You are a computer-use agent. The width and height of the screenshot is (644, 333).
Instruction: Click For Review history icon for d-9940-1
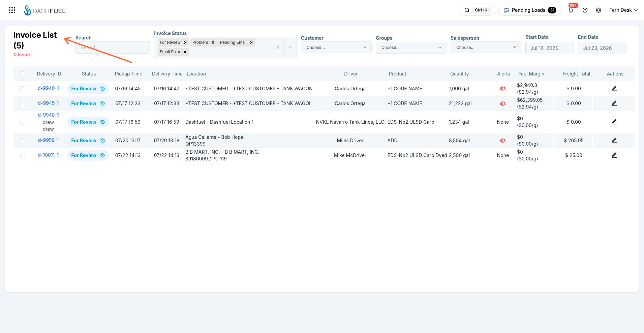(x=102, y=89)
